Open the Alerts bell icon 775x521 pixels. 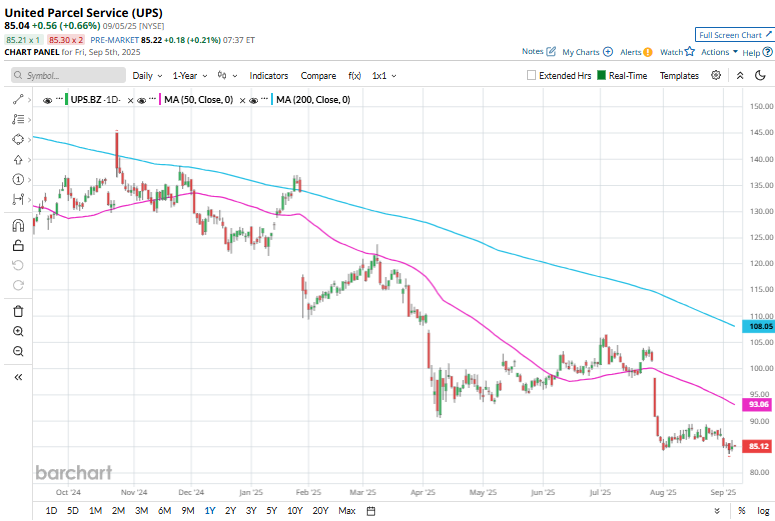(647, 52)
